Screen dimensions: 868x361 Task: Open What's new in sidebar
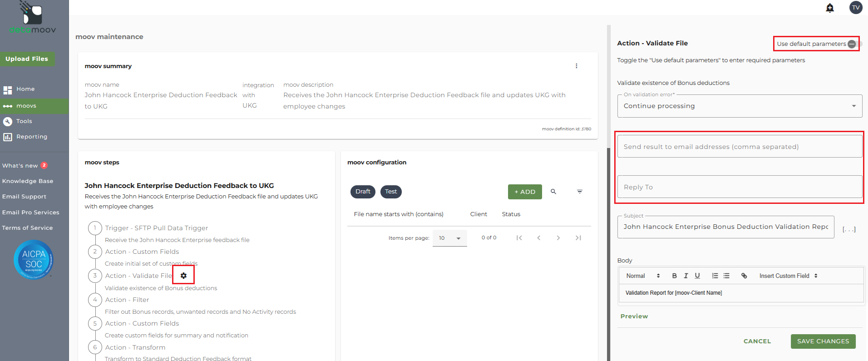pos(25,166)
